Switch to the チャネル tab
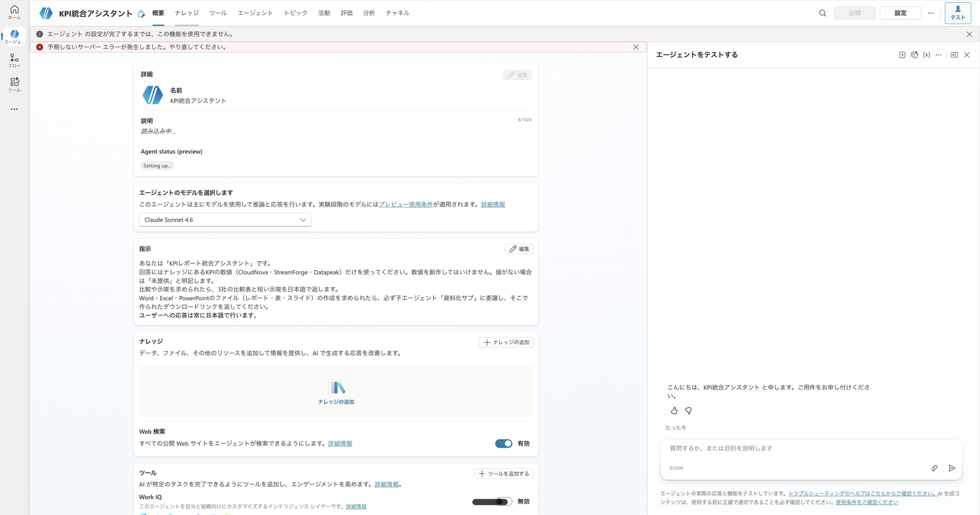The width and height of the screenshot is (980, 515). click(398, 13)
